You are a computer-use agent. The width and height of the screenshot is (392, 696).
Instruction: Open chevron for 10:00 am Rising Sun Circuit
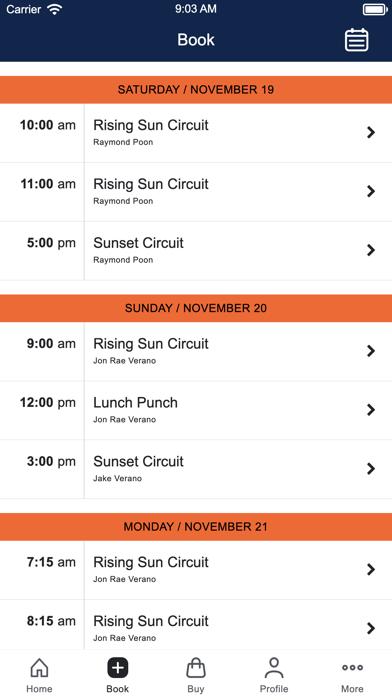[x=371, y=132]
